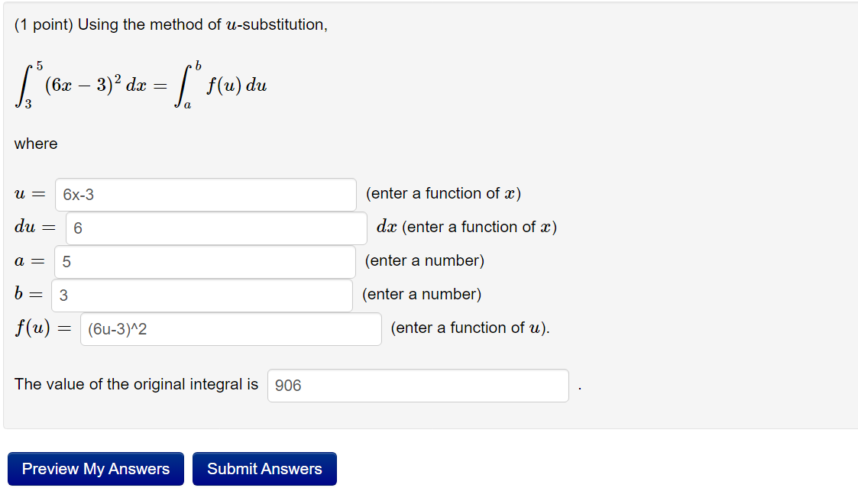The image size is (858, 504).
Task: Click Submit Answers to grade the problem
Action: click(x=264, y=468)
